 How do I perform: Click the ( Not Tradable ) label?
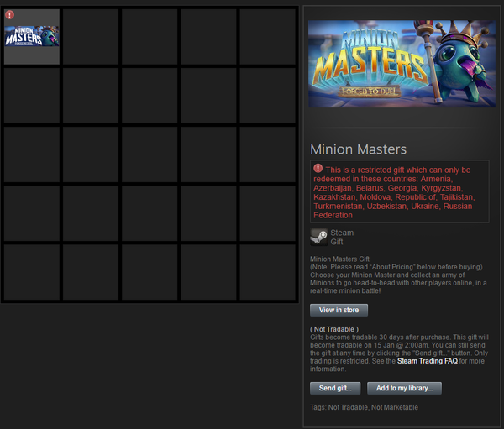pos(334,329)
